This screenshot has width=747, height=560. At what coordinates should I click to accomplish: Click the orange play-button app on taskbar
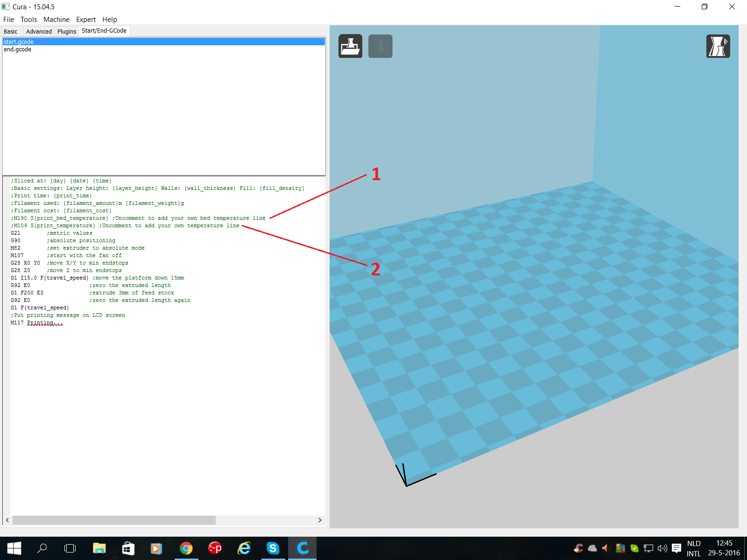click(x=156, y=548)
